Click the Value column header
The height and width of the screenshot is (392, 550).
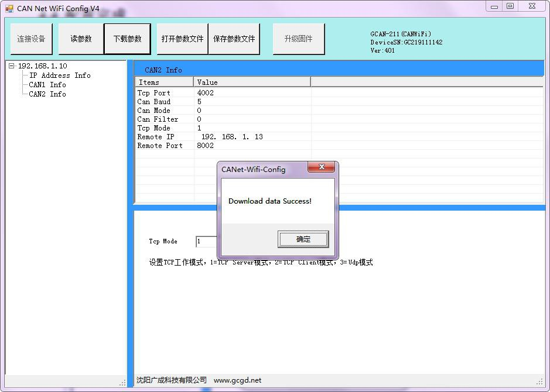tap(252, 82)
